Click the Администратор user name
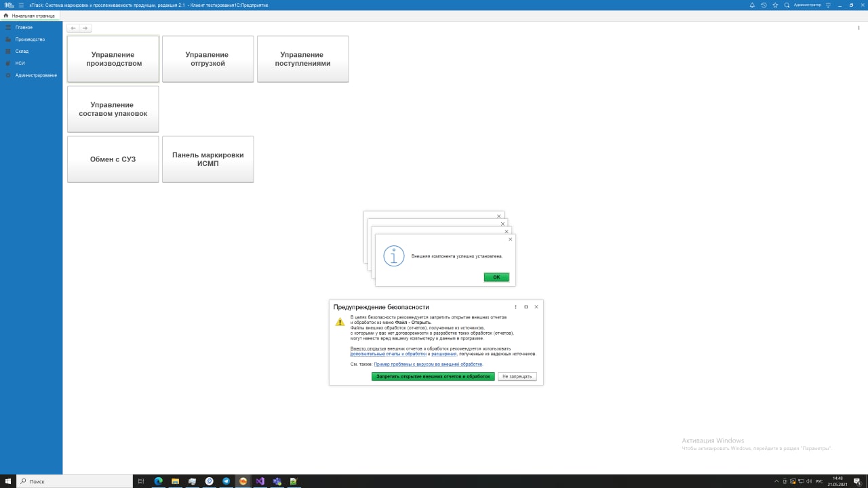This screenshot has height=488, width=868. coord(807,5)
